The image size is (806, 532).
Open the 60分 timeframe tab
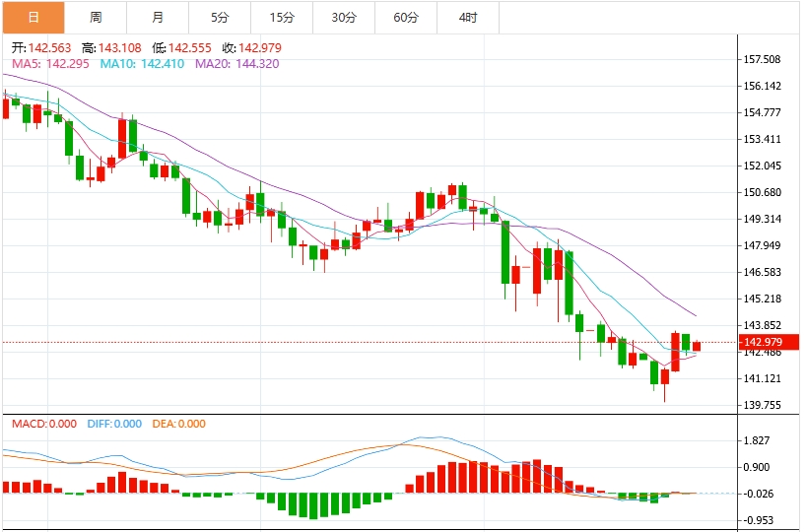click(406, 18)
